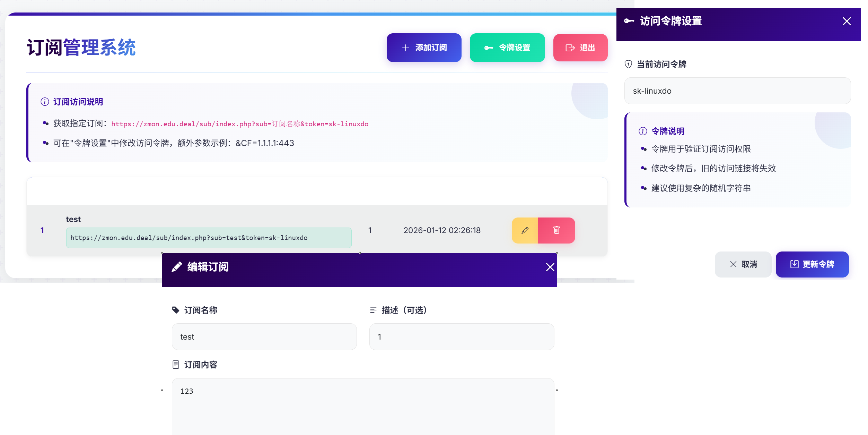Click the 更新令牌 button
This screenshot has height=435, width=868.
tap(812, 264)
